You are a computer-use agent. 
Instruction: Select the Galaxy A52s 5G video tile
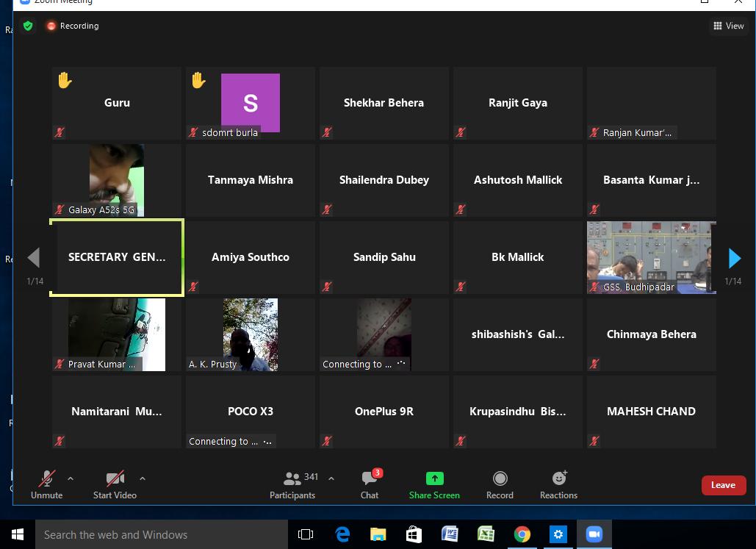click(117, 180)
